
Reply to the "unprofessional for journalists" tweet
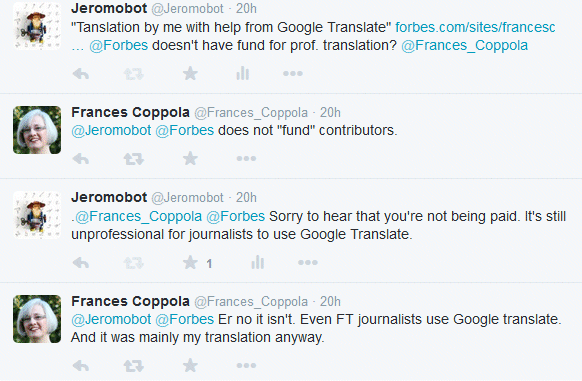pos(81,263)
